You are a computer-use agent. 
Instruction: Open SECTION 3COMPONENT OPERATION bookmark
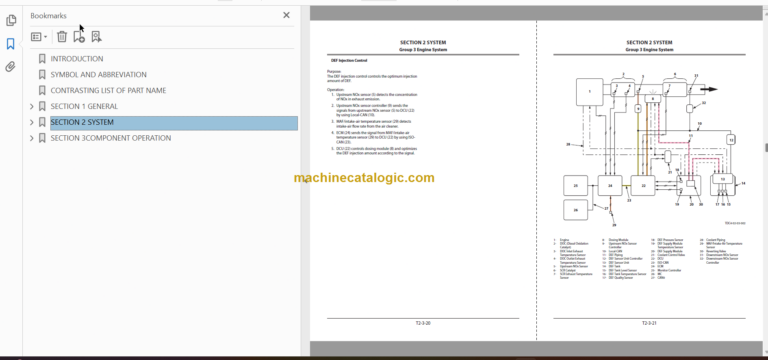[x=111, y=138]
